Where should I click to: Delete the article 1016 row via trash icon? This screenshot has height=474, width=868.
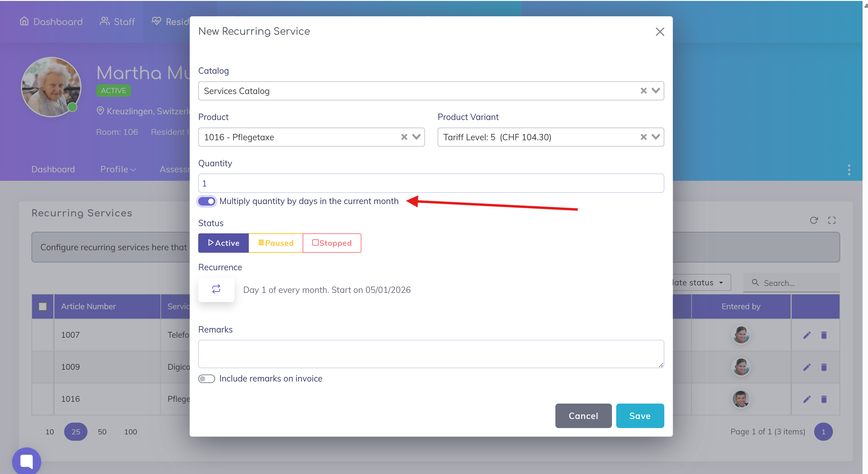coord(824,399)
